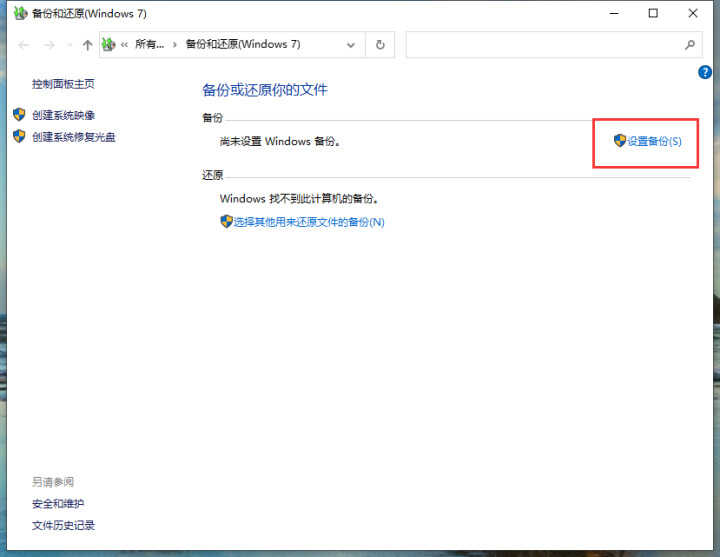Maximize the Backup and Restore window
Image resolution: width=720 pixels, height=557 pixels.
coord(653,13)
